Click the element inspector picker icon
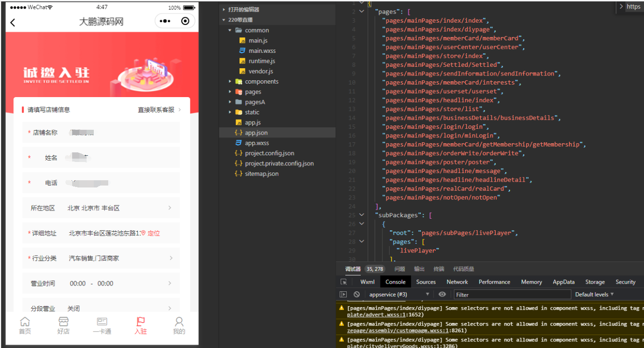This screenshot has width=644, height=348. tap(343, 282)
